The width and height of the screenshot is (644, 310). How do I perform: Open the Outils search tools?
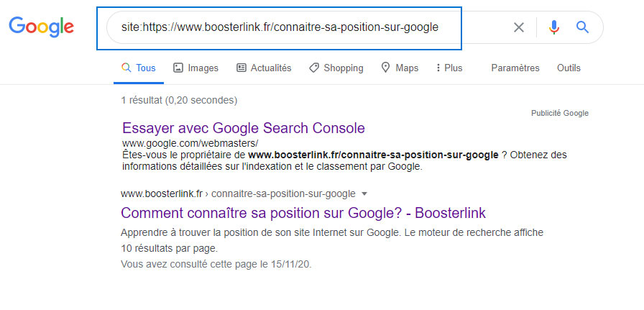pos(569,68)
